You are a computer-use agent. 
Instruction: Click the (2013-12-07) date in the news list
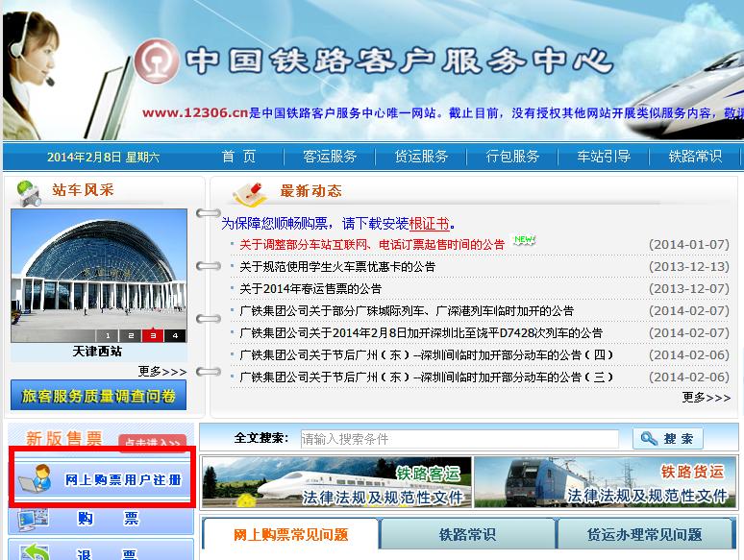[689, 289]
